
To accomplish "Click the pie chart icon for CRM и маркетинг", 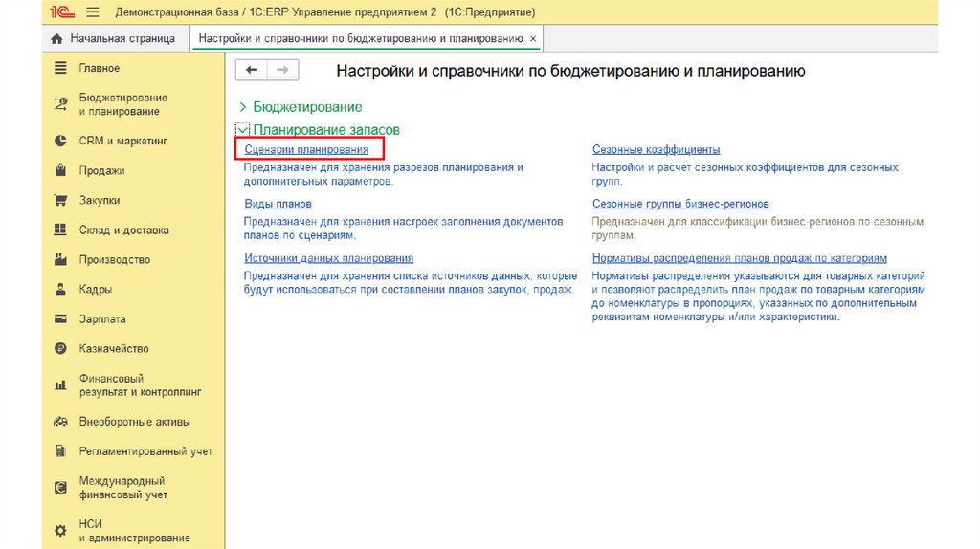I will click(60, 141).
